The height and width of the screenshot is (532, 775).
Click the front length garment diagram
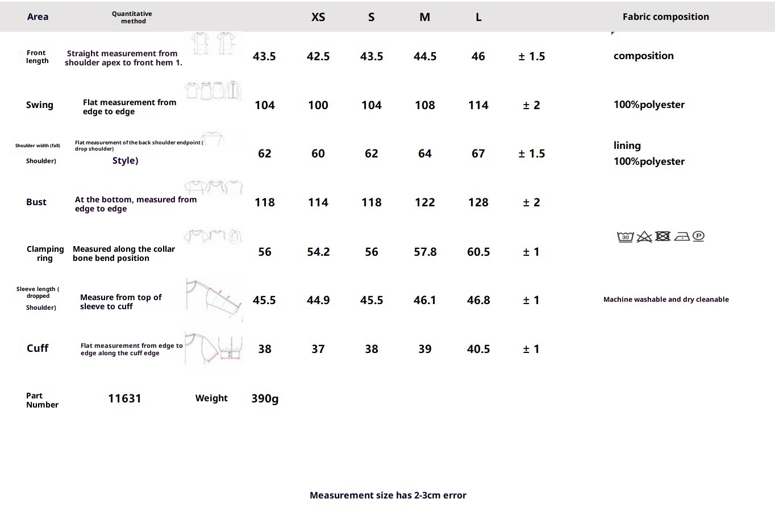click(x=213, y=44)
